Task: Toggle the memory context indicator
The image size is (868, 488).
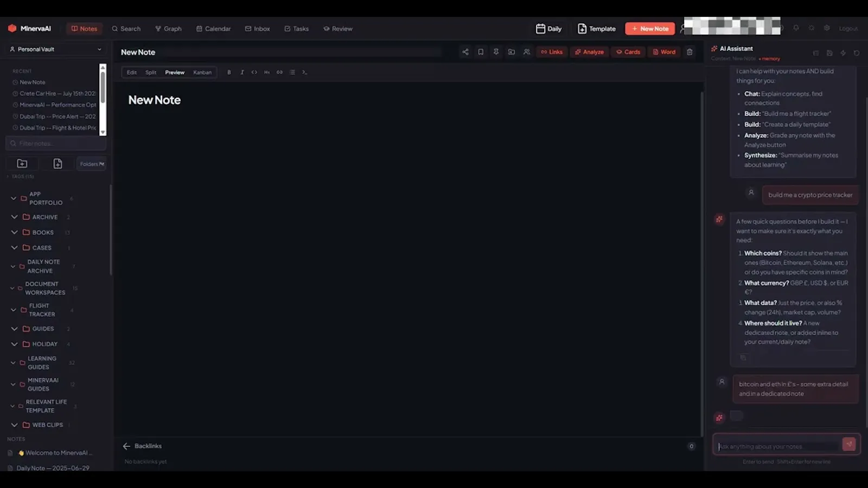Action: pos(769,59)
